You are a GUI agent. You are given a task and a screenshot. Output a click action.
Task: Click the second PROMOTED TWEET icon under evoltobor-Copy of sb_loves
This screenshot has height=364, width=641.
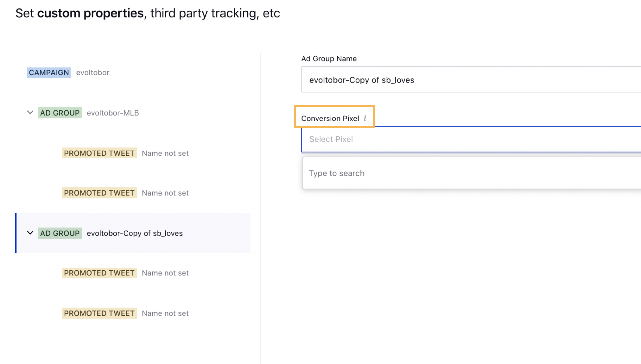[99, 313]
